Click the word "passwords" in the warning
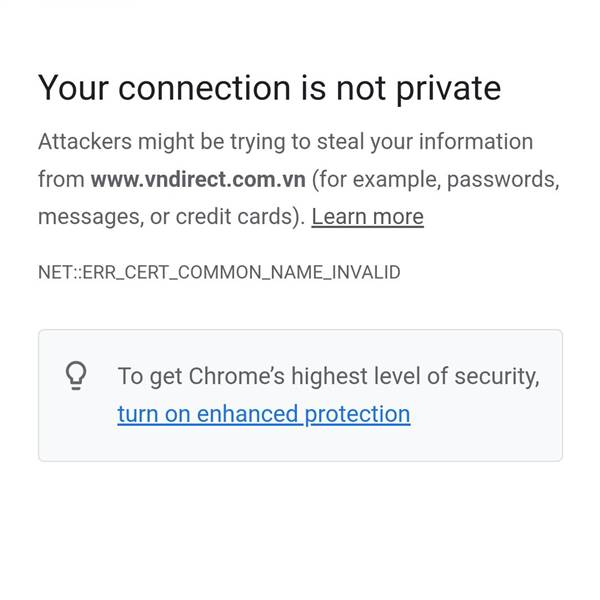Screen dimensions: 600x600 (500, 180)
